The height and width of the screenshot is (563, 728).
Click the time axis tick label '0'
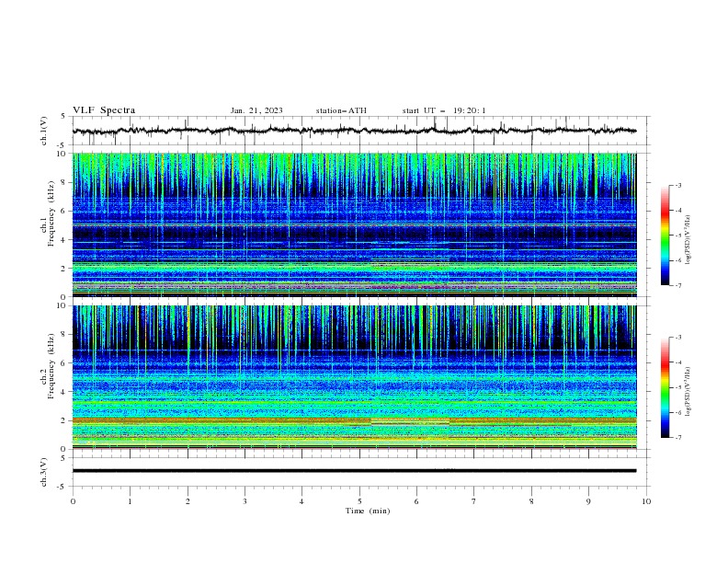coord(73,501)
